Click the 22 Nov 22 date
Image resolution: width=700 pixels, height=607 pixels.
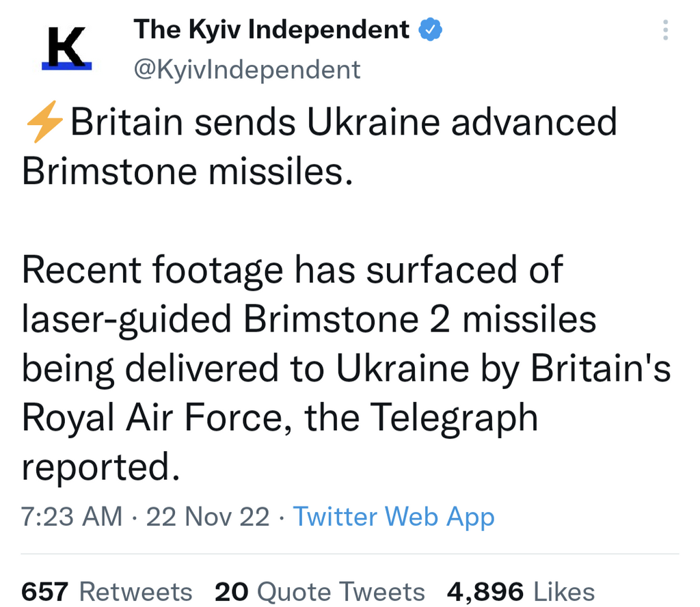tap(208, 517)
